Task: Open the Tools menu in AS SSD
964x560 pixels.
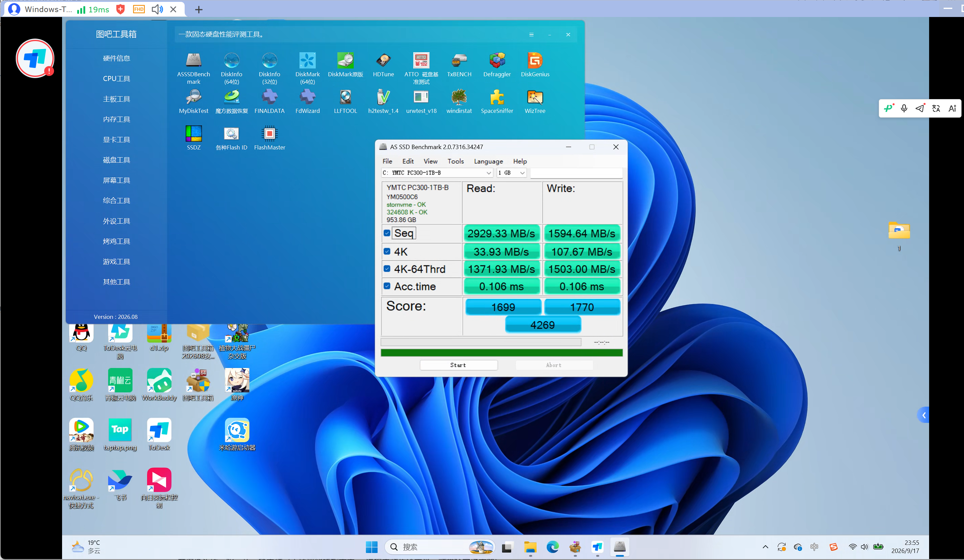Action: point(455,161)
